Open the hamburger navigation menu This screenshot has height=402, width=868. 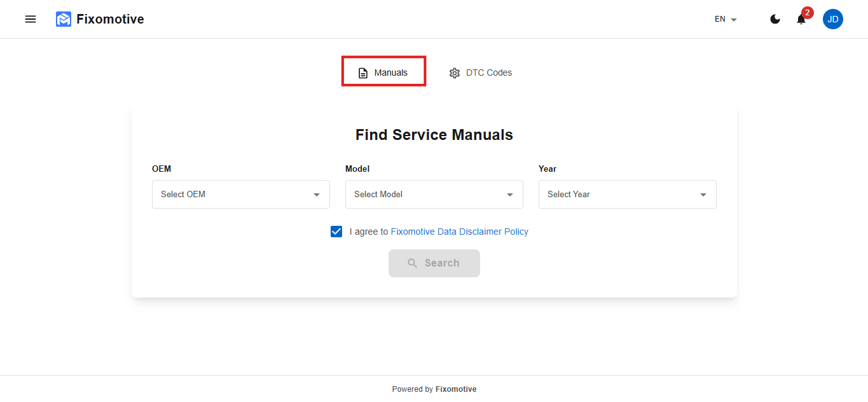point(31,19)
